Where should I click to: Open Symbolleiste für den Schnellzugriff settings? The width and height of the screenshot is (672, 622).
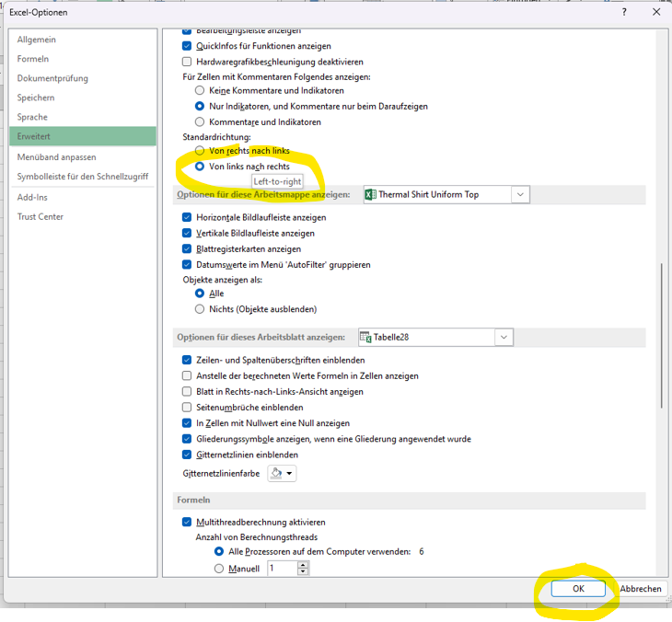(83, 176)
